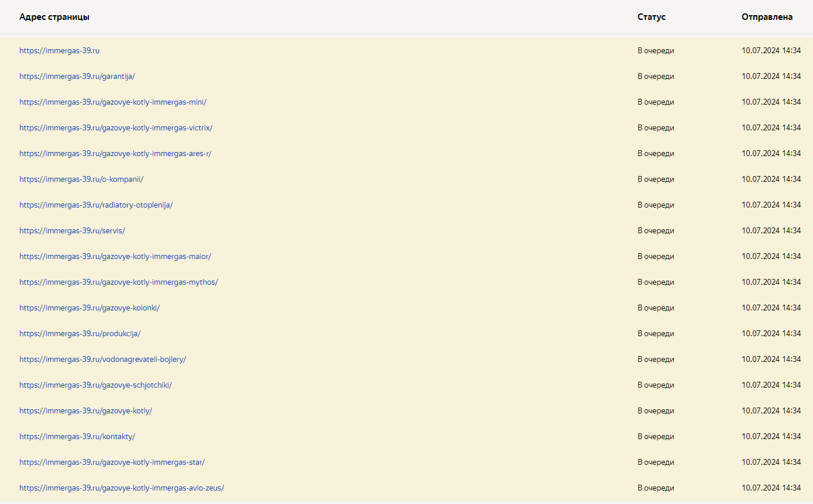This screenshot has width=813, height=504.
Task: Click 'В очереди' status in gazovye-kolonki row
Action: (x=656, y=308)
